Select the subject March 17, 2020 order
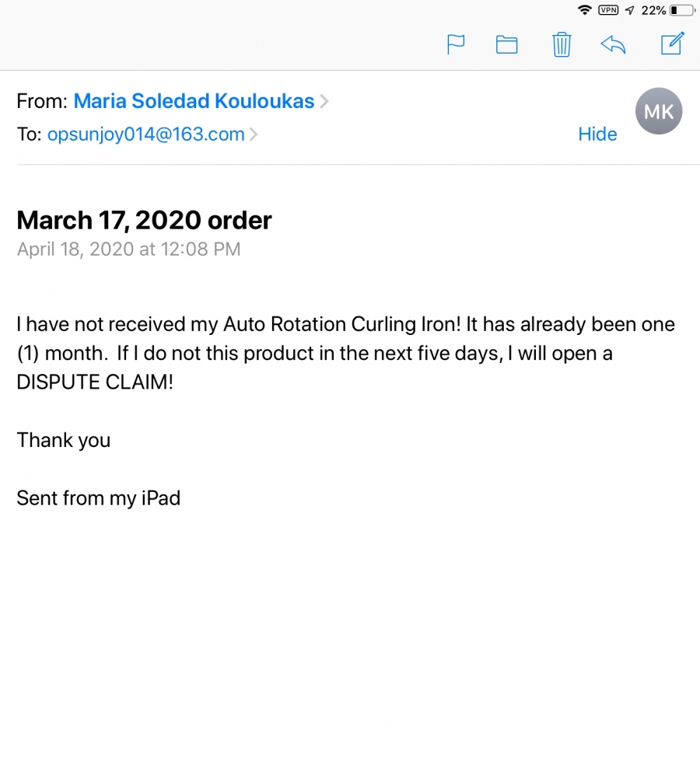Screen dimensions: 700x768 (144, 220)
